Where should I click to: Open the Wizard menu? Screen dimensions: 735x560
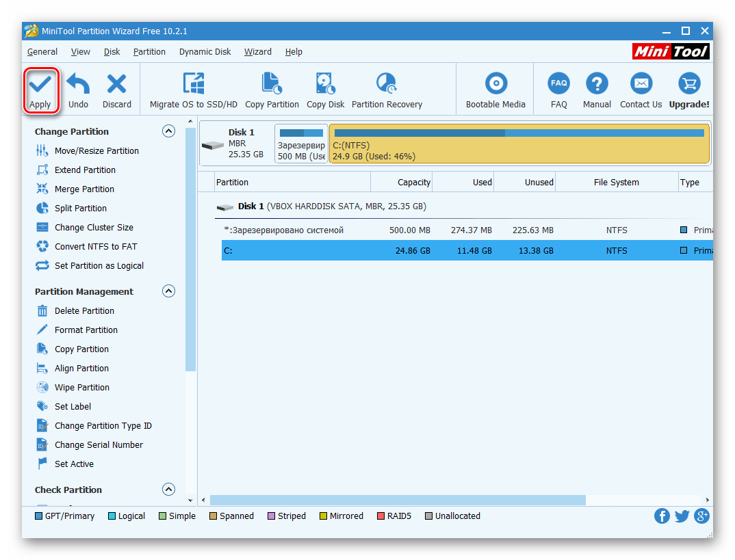pyautogui.click(x=257, y=52)
